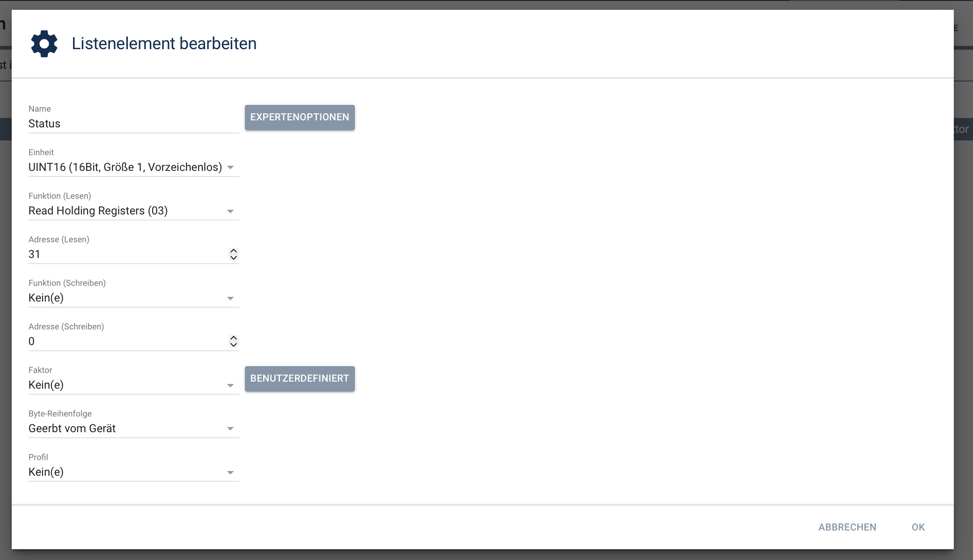Screen dimensions: 973x560
Task: Open the Funktion (Schreiben) dropdown
Action: (230, 298)
